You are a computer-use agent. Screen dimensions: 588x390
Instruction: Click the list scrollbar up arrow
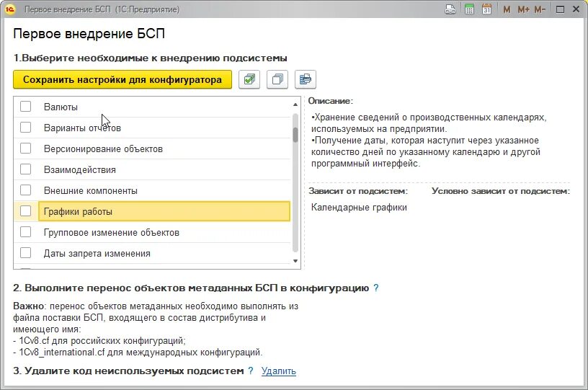pos(295,105)
